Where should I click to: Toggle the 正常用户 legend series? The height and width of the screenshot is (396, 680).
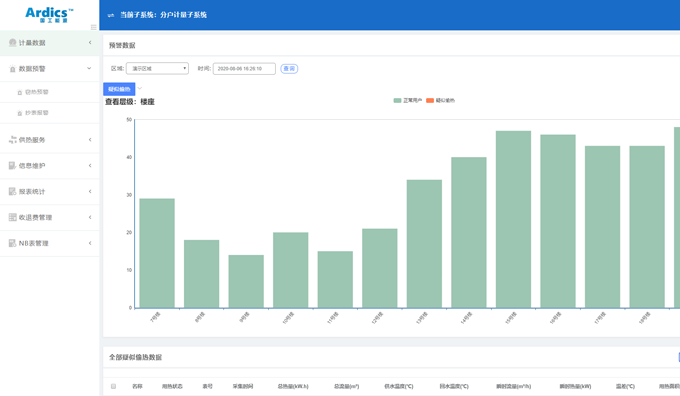tap(407, 100)
